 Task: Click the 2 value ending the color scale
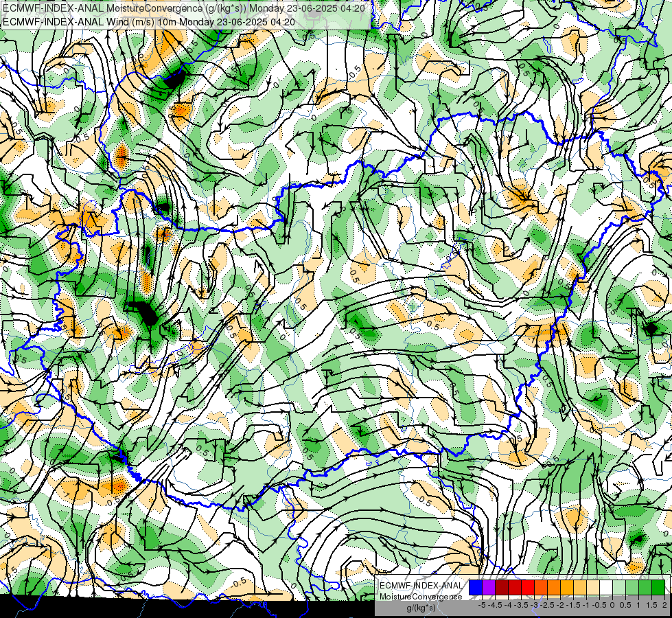point(664,605)
